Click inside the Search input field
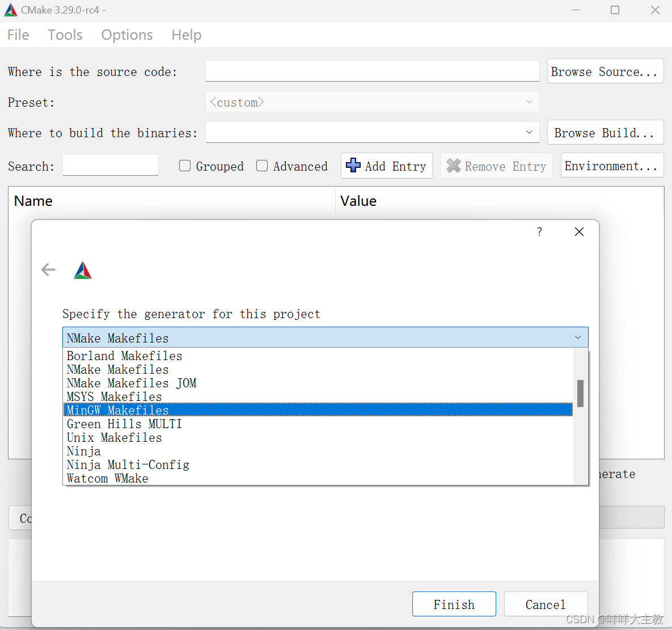The width and height of the screenshot is (672, 630). coord(110,165)
